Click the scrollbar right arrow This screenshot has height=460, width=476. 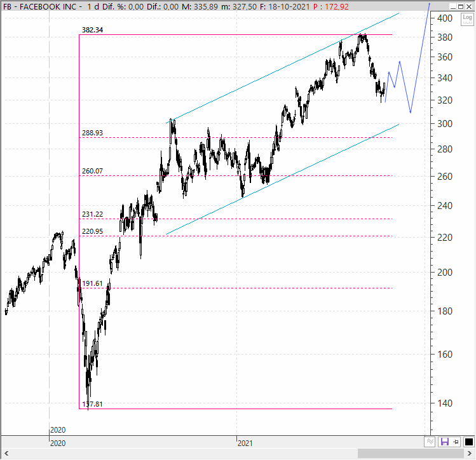pyautogui.click(x=469, y=454)
